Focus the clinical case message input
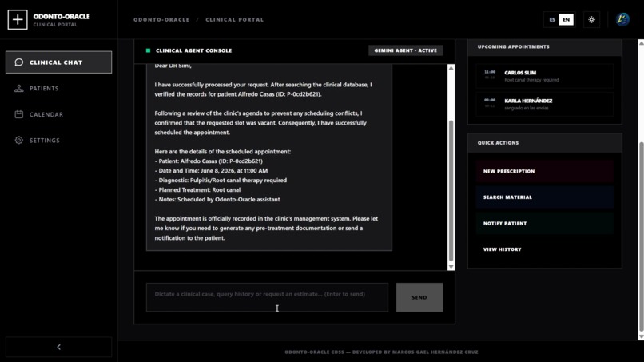644x362 pixels. tap(267, 297)
